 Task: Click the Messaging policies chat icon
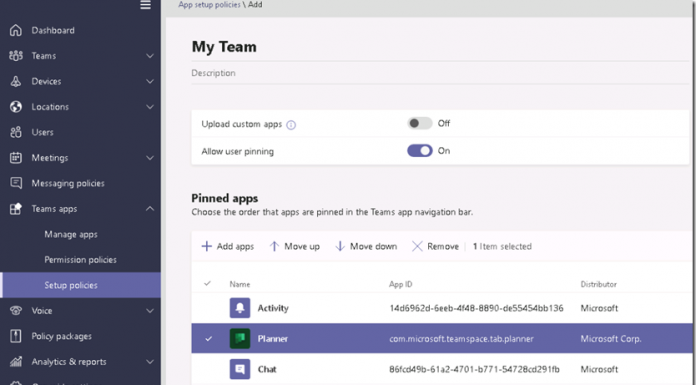click(16, 183)
